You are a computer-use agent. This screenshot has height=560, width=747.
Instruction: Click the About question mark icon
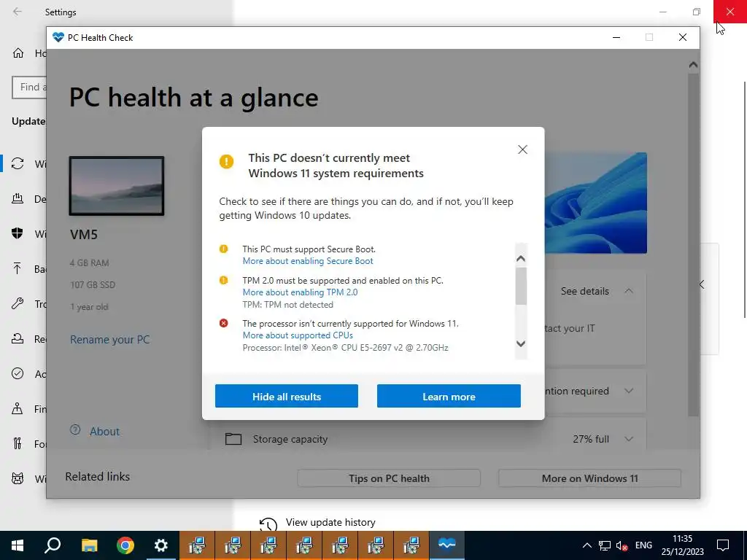point(75,429)
